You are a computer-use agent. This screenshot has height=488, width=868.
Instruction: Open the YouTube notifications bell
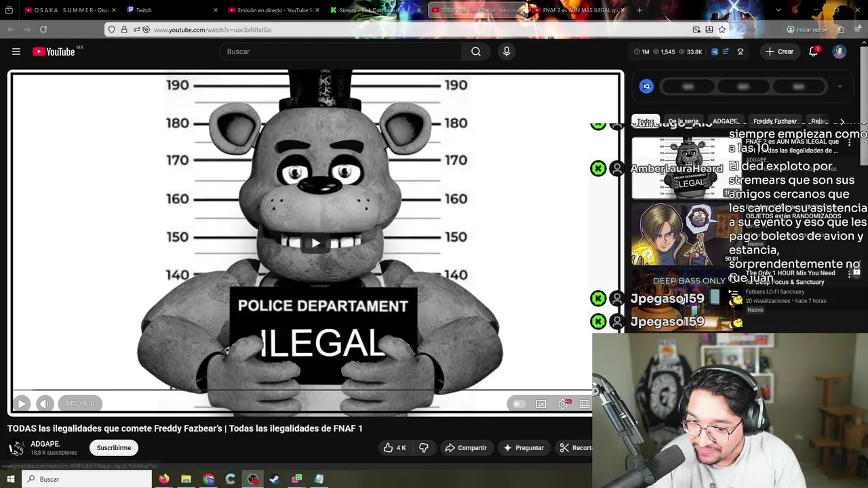(814, 52)
